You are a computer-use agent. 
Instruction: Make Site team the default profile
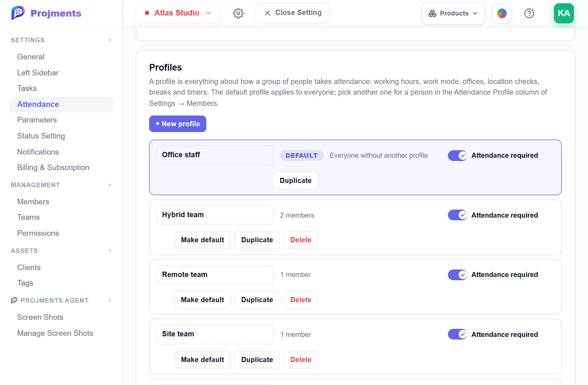(x=202, y=360)
